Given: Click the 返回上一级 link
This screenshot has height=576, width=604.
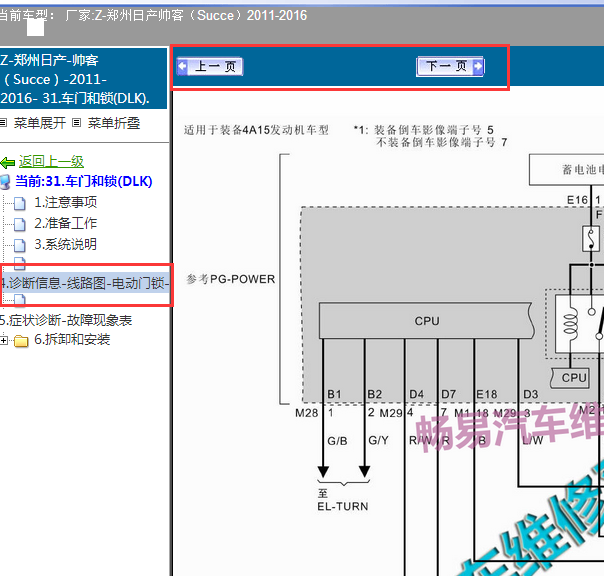Looking at the screenshot, I should pyautogui.click(x=51, y=161).
